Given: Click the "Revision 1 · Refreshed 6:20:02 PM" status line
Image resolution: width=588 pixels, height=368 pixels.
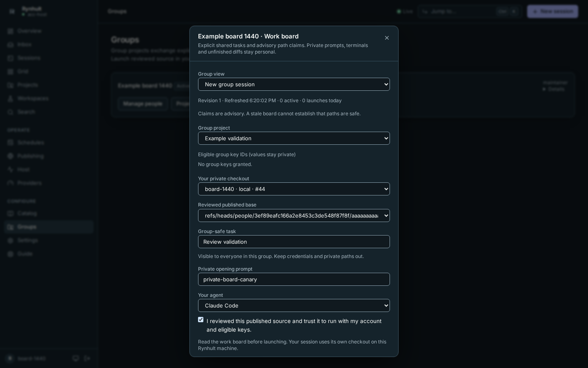Looking at the screenshot, I should point(270,101).
